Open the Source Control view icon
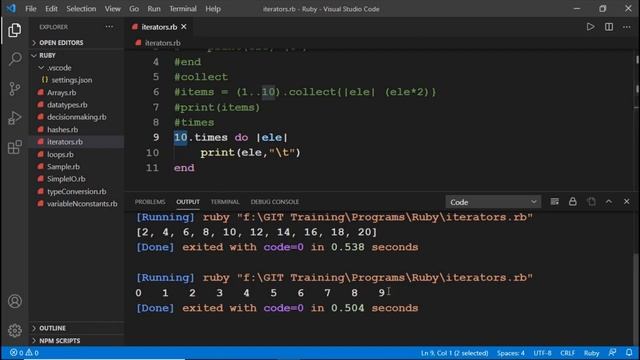This screenshot has height=360, width=640. [x=15, y=89]
